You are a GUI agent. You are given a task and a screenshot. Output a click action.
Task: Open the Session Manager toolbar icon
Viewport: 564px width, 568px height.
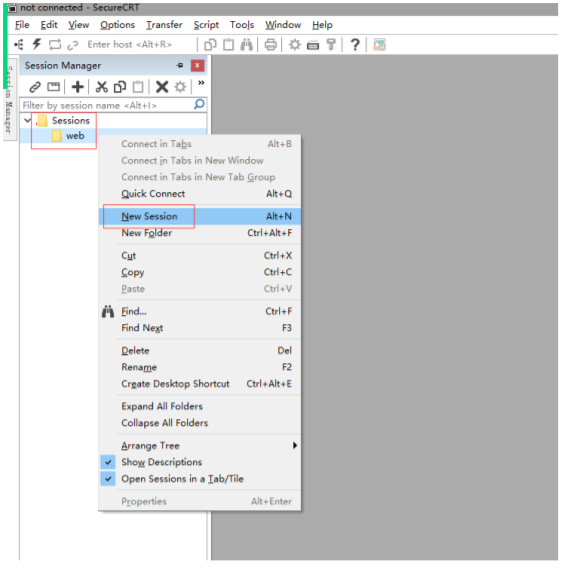pos(19,45)
